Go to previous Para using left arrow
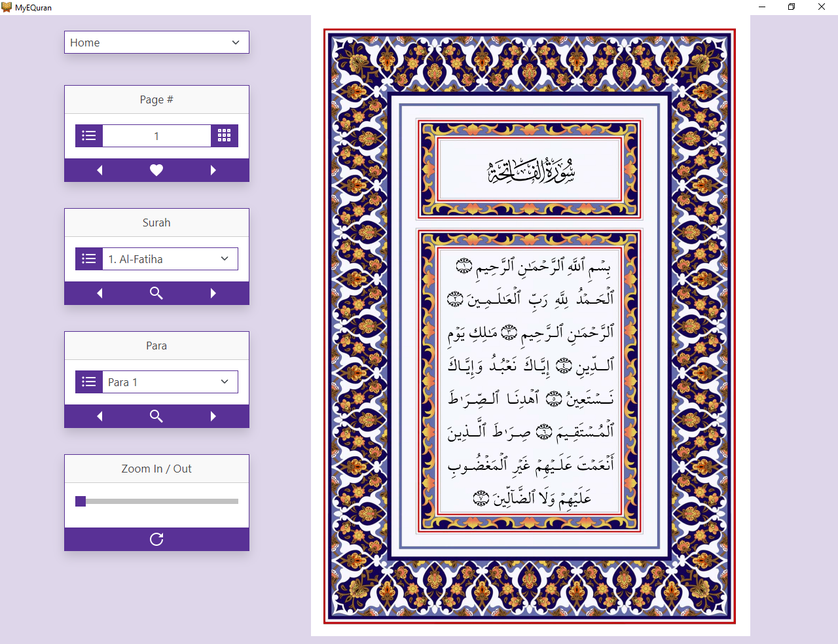Viewport: 838px width, 644px height. click(x=100, y=416)
